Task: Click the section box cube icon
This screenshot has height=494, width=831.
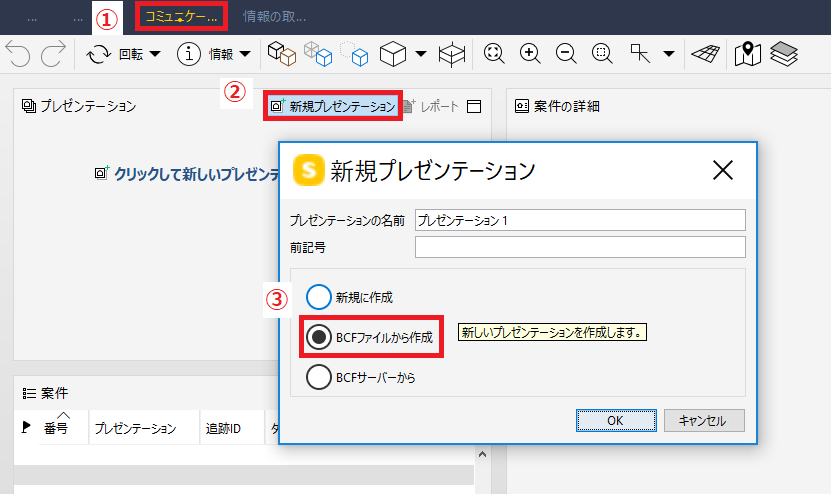Action: (452, 54)
